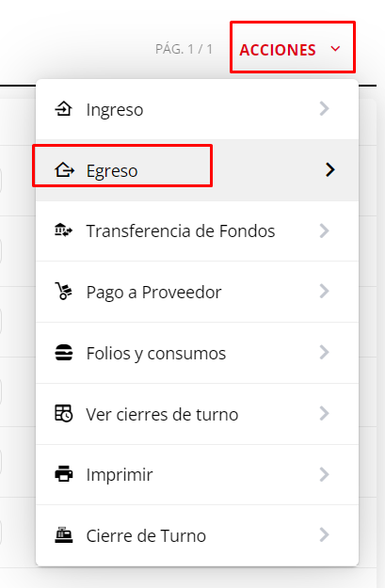
Task: Click the Ingreso arrow-in icon
Action: pyautogui.click(x=64, y=109)
